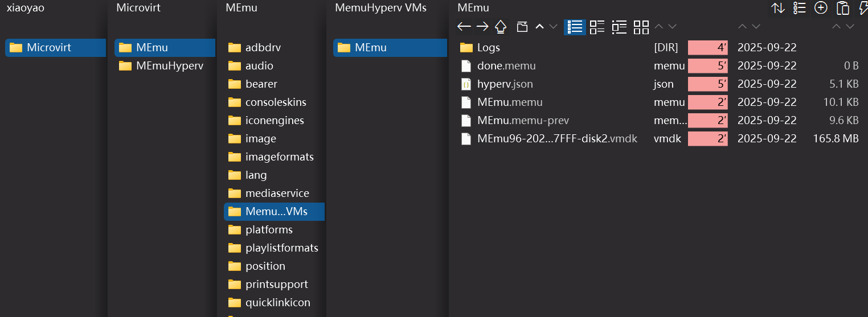Image resolution: width=868 pixels, height=317 pixels.
Task: Click the pink age bar for done.memu
Action: click(707, 65)
